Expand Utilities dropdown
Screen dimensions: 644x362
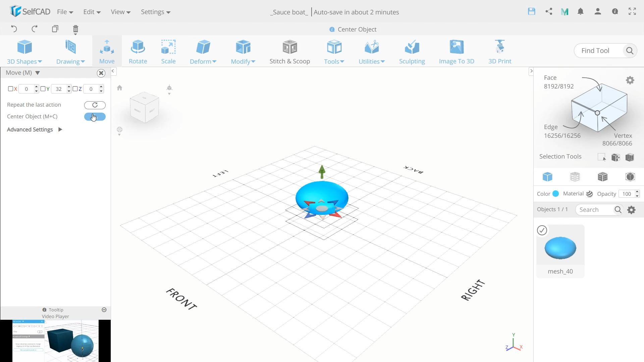pyautogui.click(x=372, y=52)
